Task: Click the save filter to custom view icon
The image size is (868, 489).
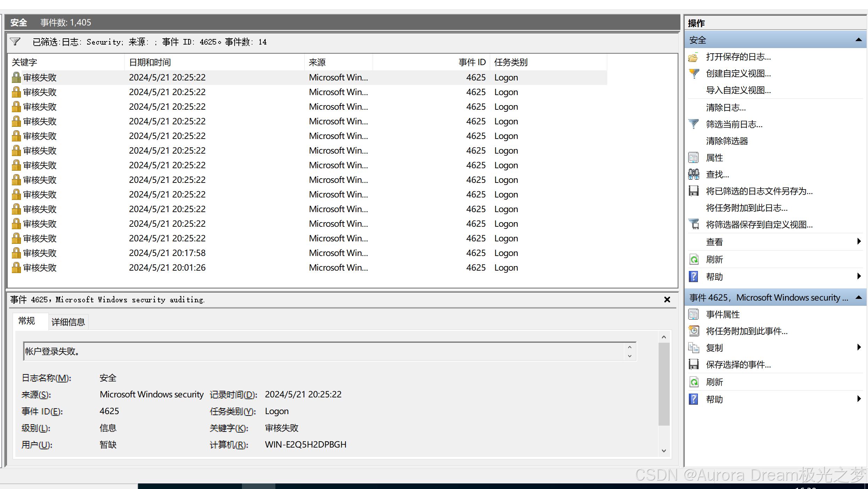Action: click(693, 224)
